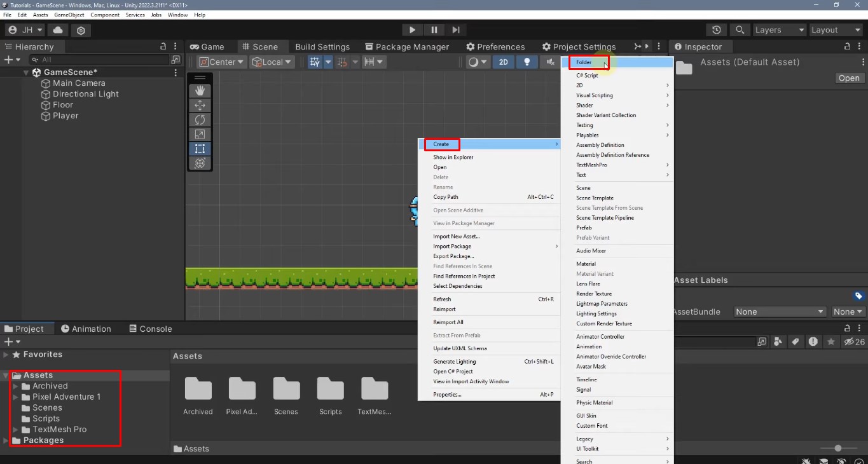Click the version history icon in the top bar
The height and width of the screenshot is (464, 868).
click(717, 30)
